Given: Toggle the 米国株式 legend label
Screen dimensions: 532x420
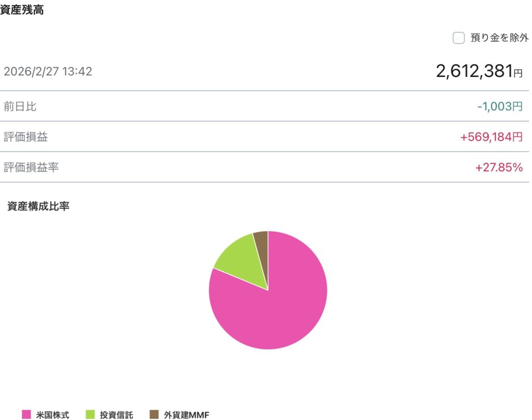Looking at the screenshot, I should [52, 415].
